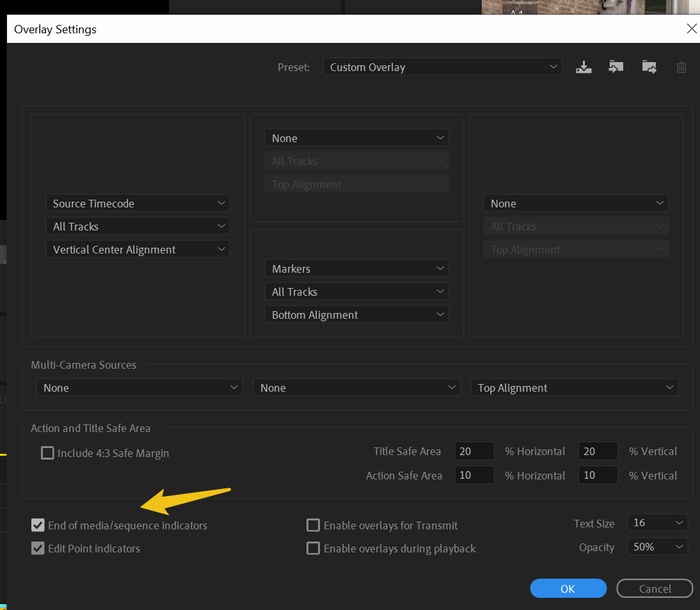Edit the Title Safe Area horizontal value
This screenshot has height=610, width=700.
point(473,451)
